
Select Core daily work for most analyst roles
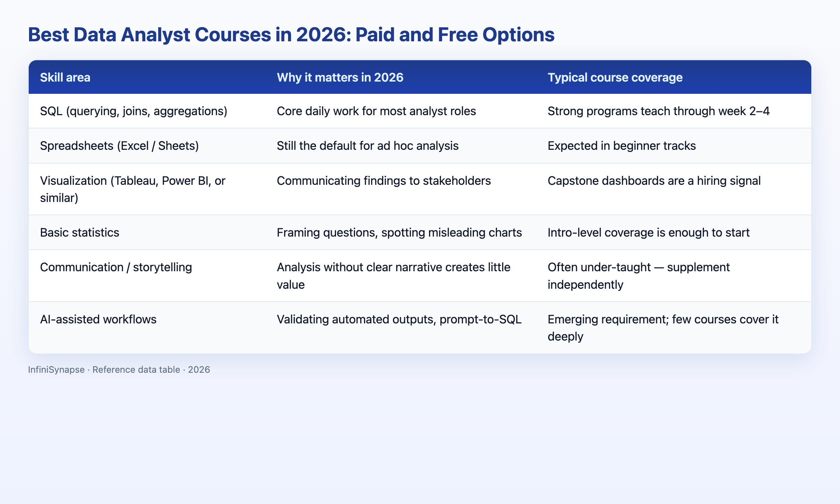coord(376,111)
